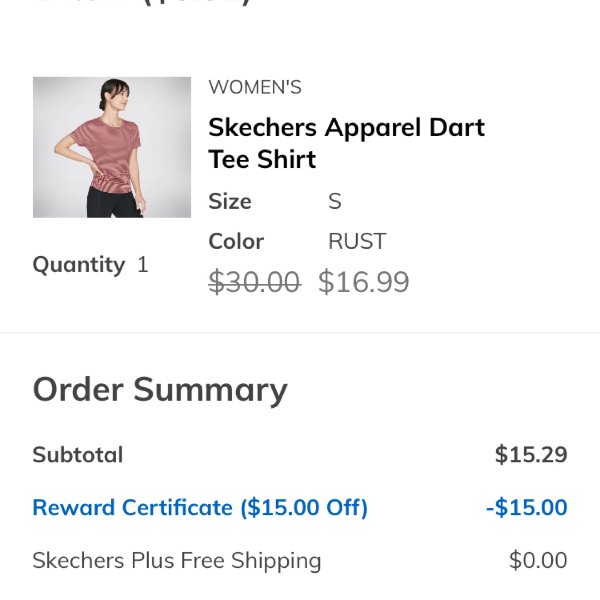Select the $15.29 subtotal amount
600x600 pixels.
pos(531,455)
